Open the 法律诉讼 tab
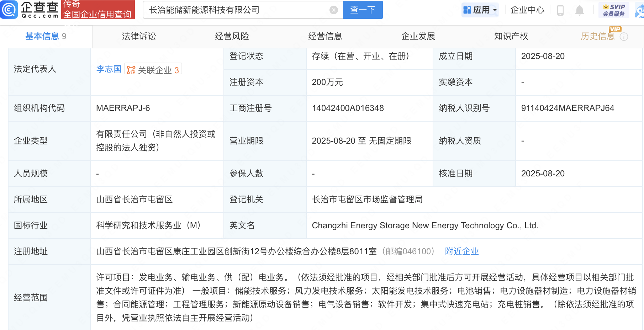 click(139, 36)
